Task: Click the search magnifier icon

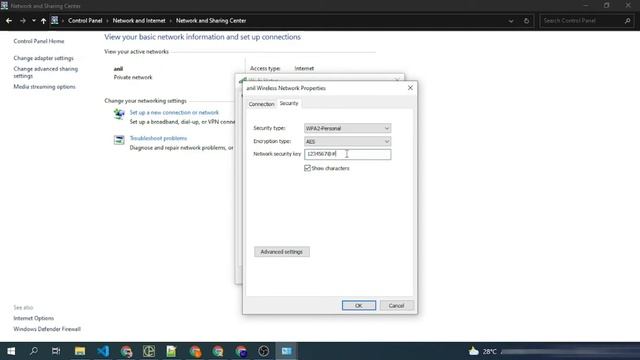Action: click(627, 20)
